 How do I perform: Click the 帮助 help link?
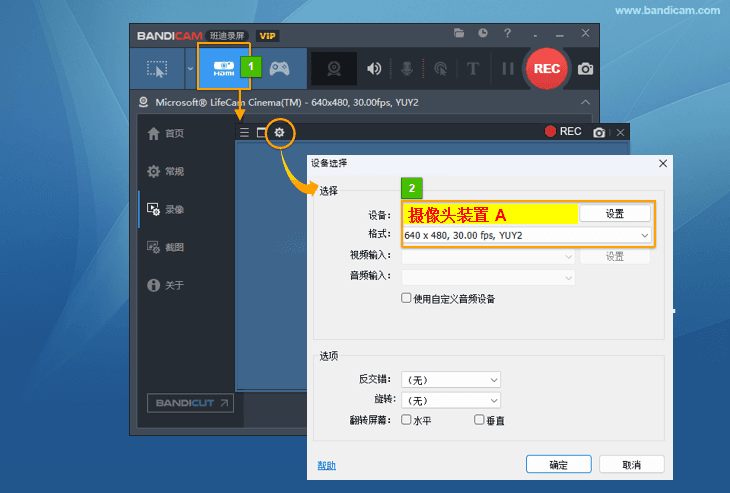click(x=326, y=465)
